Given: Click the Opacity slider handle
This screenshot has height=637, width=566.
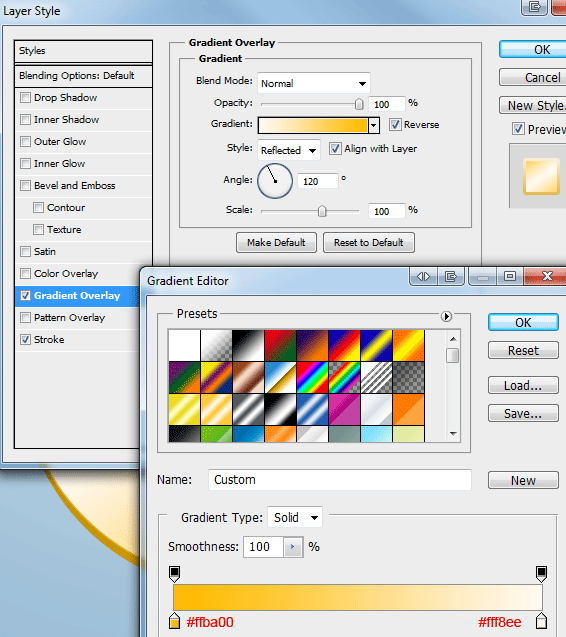Looking at the screenshot, I should 359,104.
